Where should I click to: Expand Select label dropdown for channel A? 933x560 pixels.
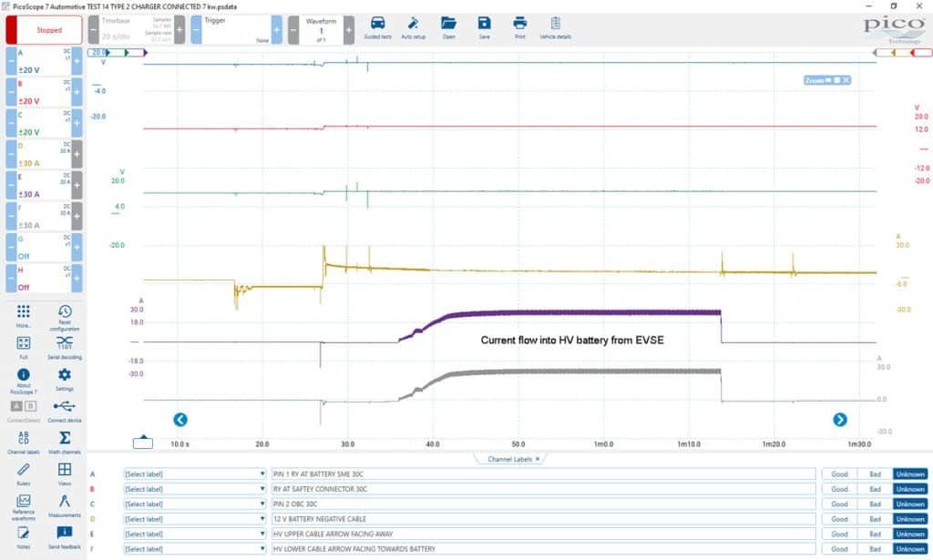click(195, 473)
